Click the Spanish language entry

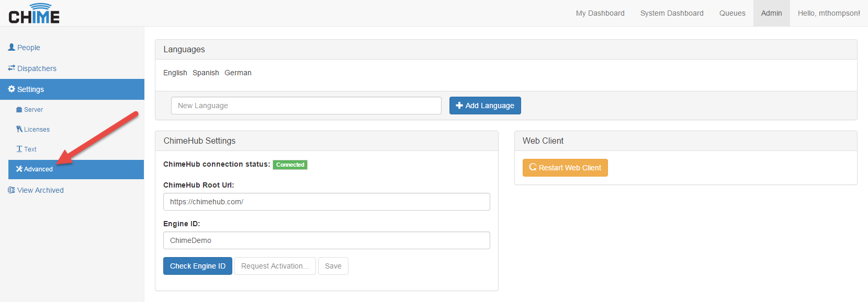[x=206, y=73]
